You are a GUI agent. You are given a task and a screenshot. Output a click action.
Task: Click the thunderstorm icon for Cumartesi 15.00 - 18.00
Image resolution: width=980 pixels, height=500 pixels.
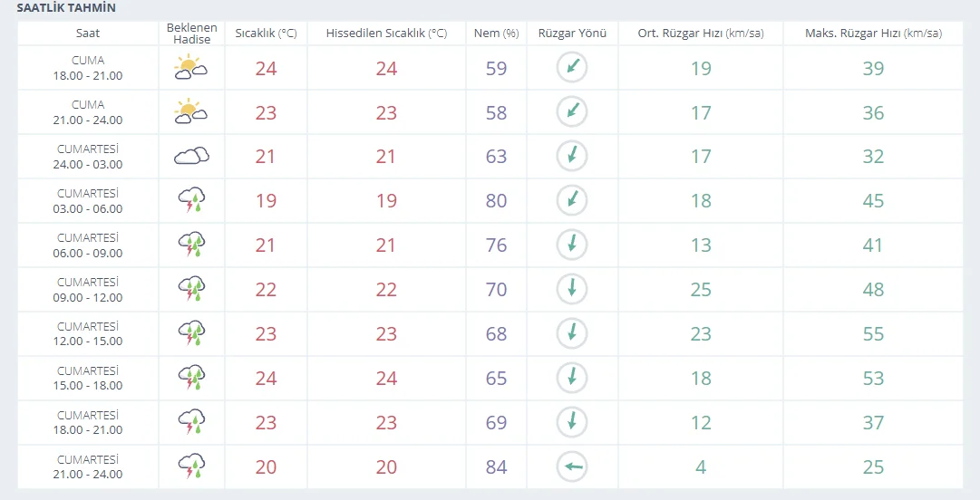pos(191,378)
